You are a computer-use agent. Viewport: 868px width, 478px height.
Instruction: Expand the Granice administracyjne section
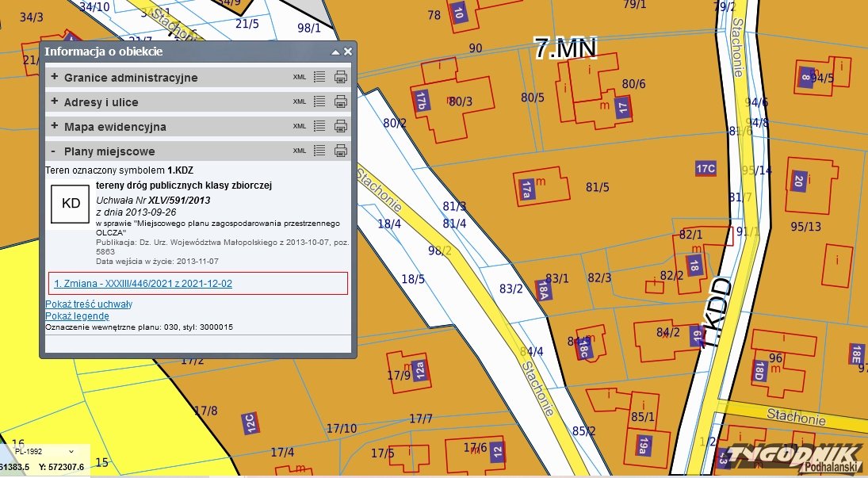pyautogui.click(x=54, y=78)
